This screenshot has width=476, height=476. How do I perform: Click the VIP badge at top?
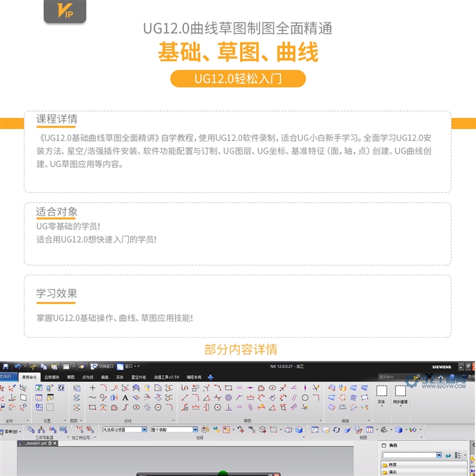65,11
